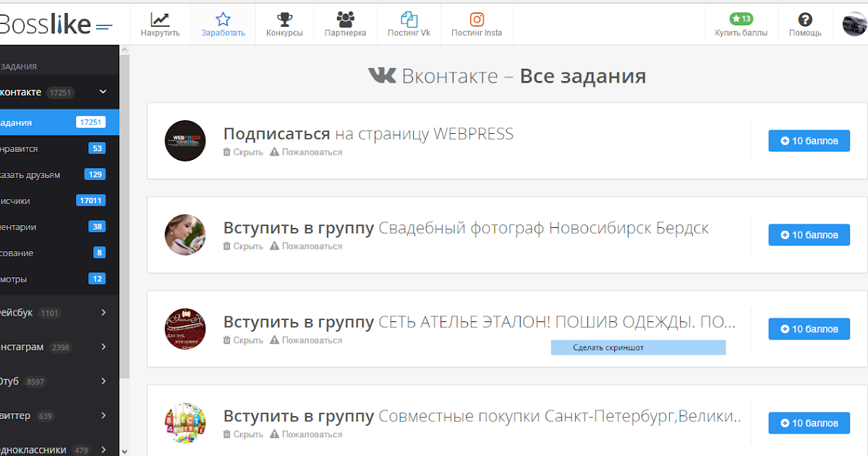
Task: Select the Заработать star tab
Action: pos(223,25)
